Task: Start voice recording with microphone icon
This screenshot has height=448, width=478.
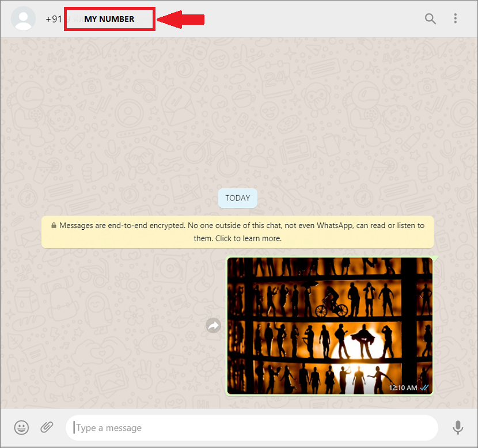Action: 458,427
